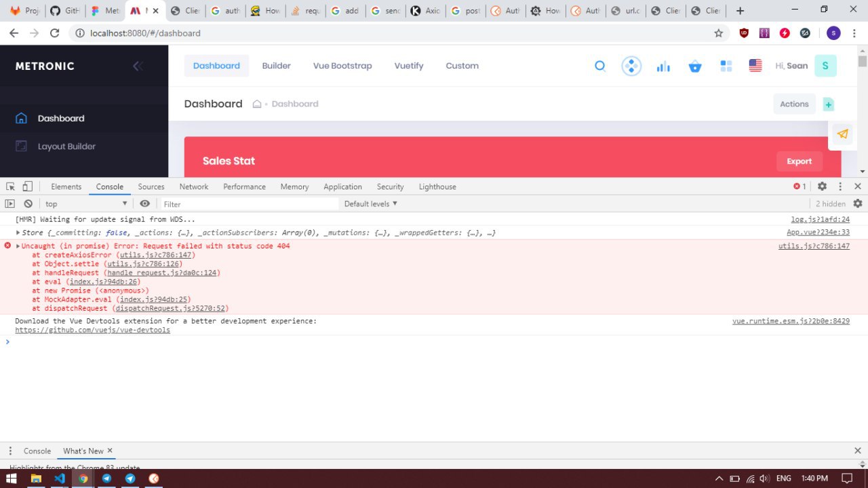The image size is (868, 488).
Task: Switch to the Application DevTools tab
Action: point(342,187)
